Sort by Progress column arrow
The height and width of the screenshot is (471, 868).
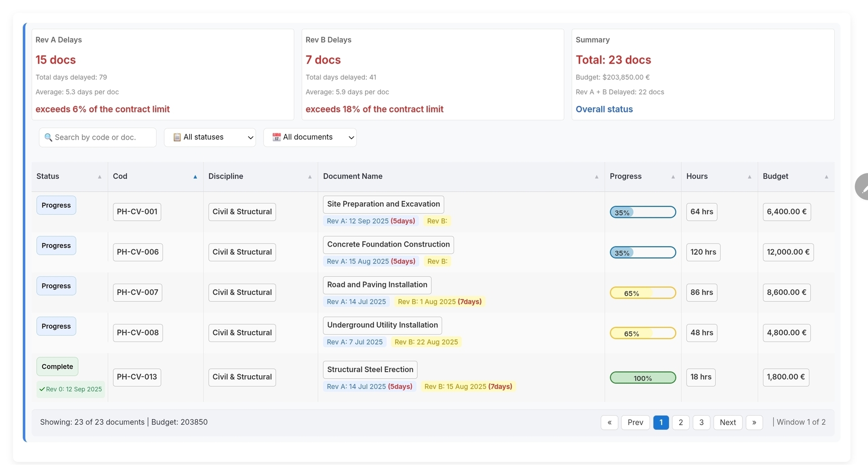point(673,177)
